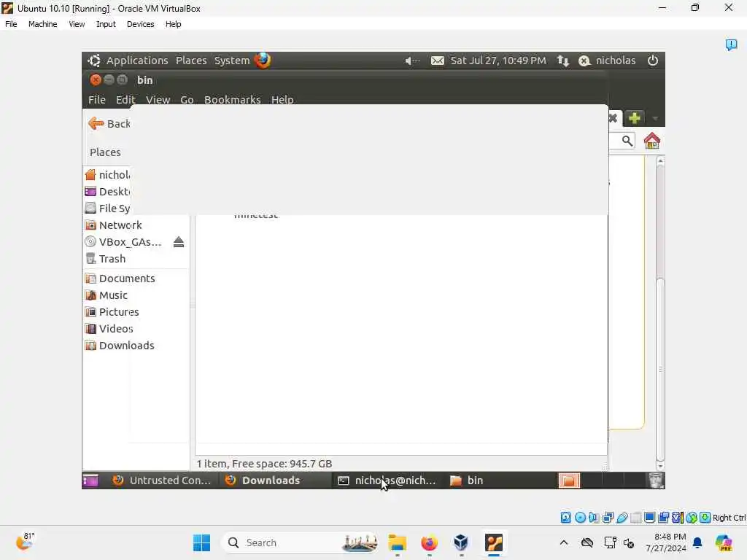Click the Windows taskbar Search box
747x560 pixels.
point(300,542)
